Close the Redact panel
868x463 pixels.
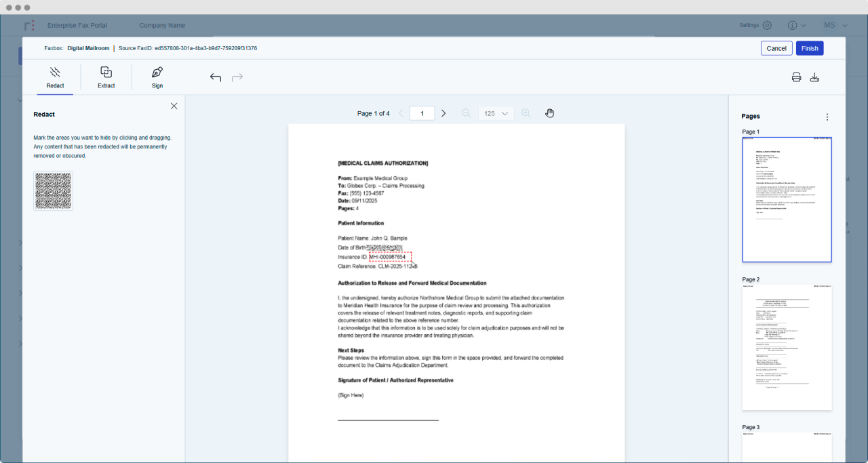(174, 106)
